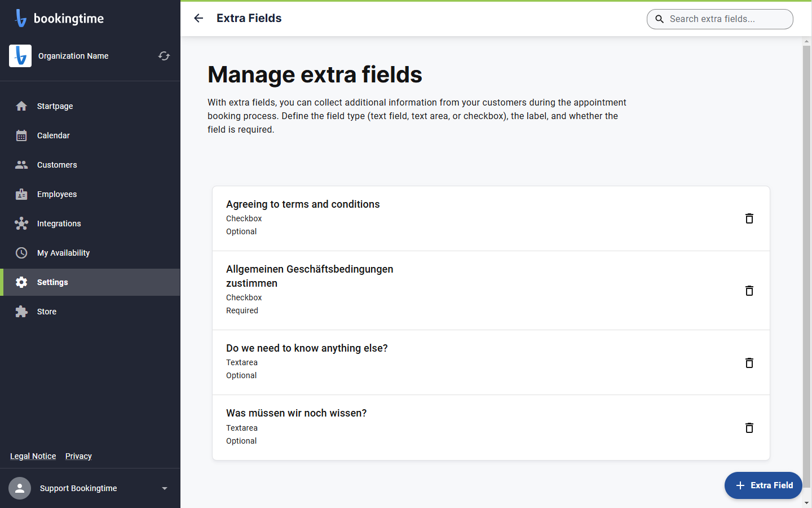Image resolution: width=812 pixels, height=508 pixels.
Task: Click the back arrow next to Extra Fields
Action: coord(198,18)
